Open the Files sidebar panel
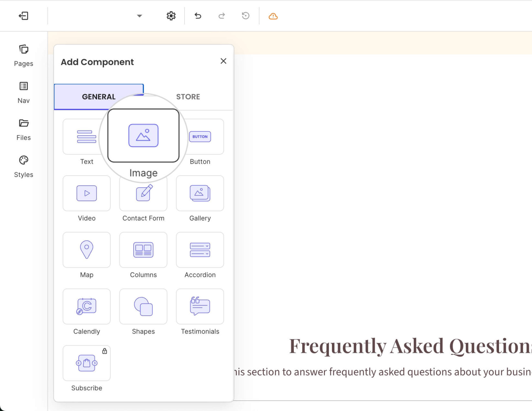The height and width of the screenshot is (411, 532). coord(24,129)
